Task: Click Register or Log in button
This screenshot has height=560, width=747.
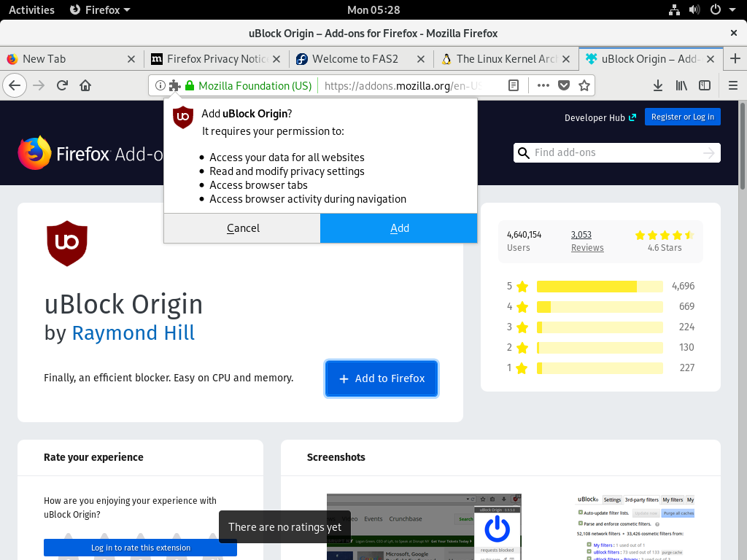Action: 682,117
